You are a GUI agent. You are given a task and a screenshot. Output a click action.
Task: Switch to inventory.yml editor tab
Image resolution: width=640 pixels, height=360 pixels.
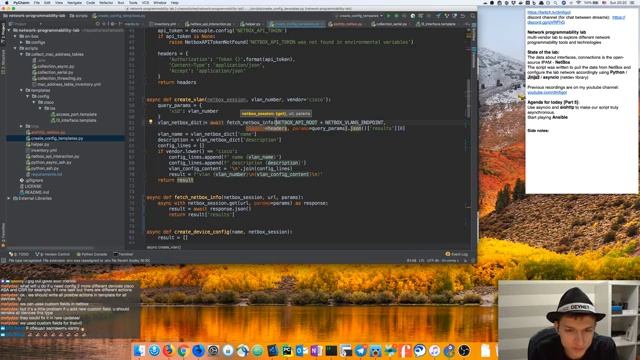pos(163,24)
